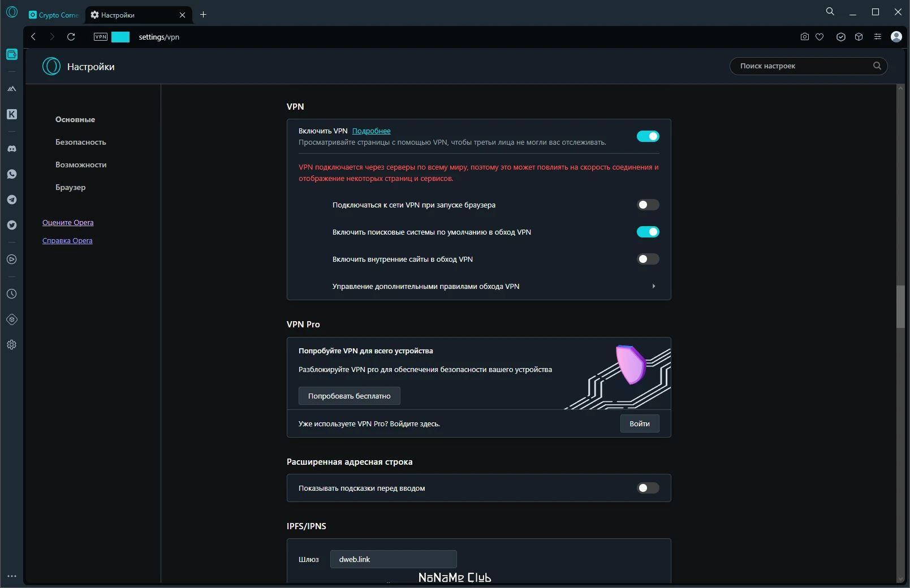
Task: Open history clock icon in sidebar
Action: tap(11, 294)
